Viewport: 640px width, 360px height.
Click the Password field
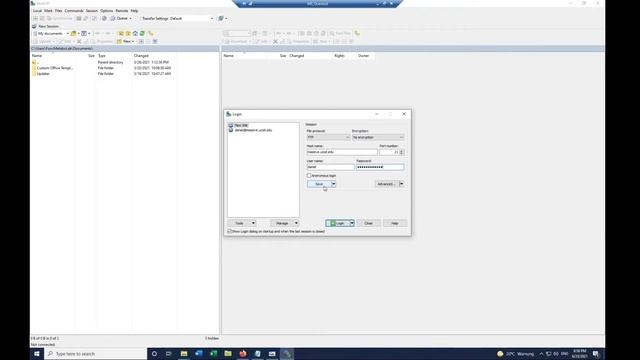380,167
